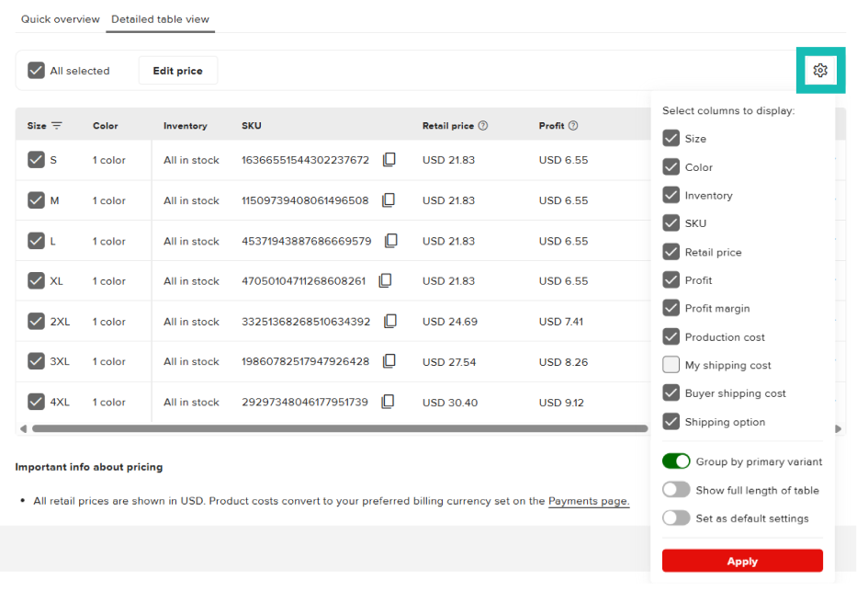Uncheck the All selected checkbox
This screenshot has width=868, height=614.
coord(36,71)
